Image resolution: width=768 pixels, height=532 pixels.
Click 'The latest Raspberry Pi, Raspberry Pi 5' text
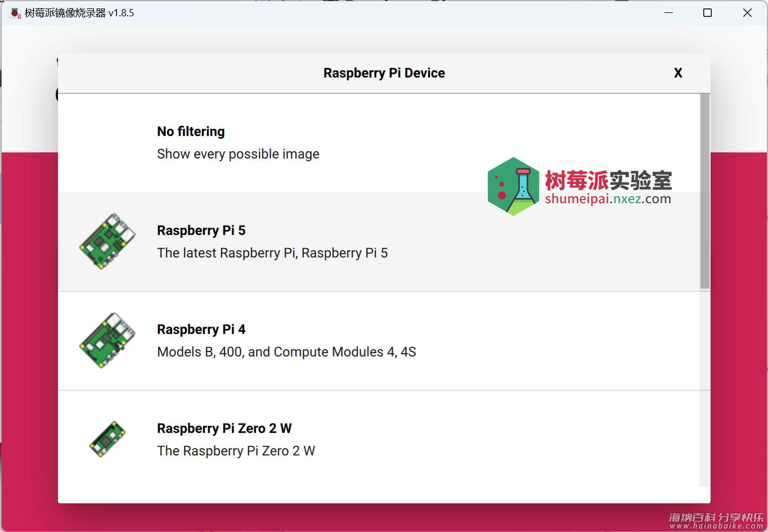pyautogui.click(x=272, y=253)
